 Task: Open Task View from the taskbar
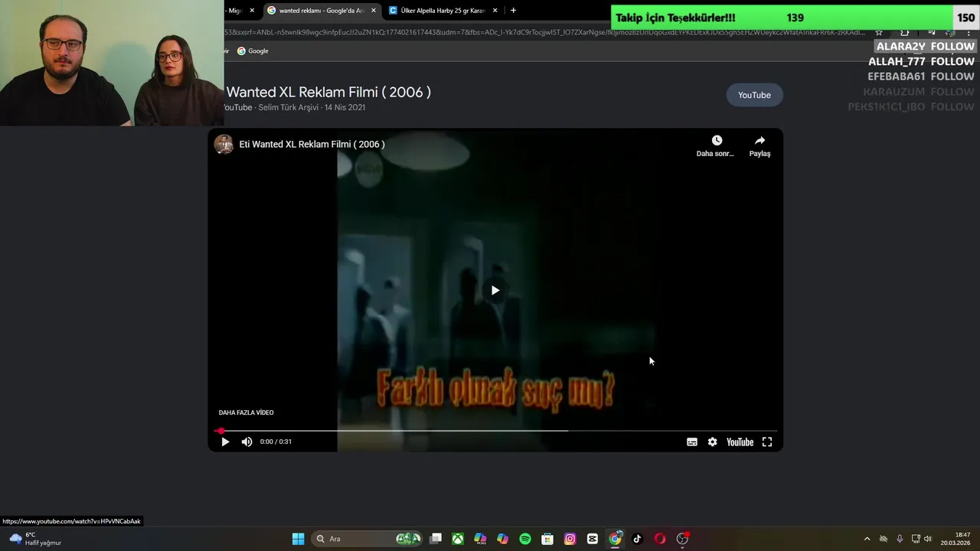[436, 539]
